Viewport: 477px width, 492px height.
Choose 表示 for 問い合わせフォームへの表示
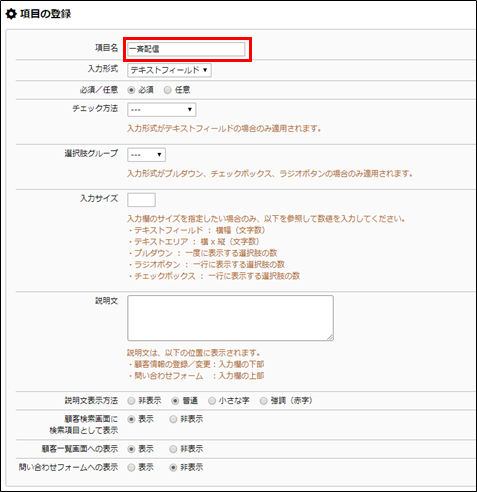(131, 468)
